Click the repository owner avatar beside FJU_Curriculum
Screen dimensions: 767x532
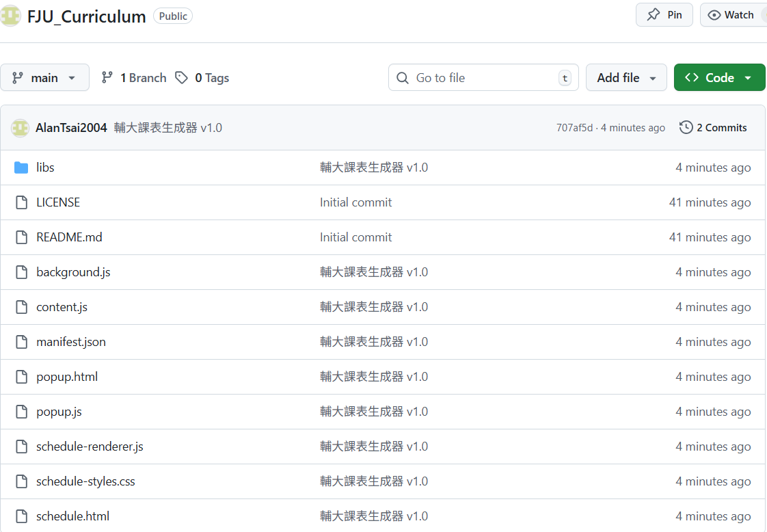tap(10, 16)
